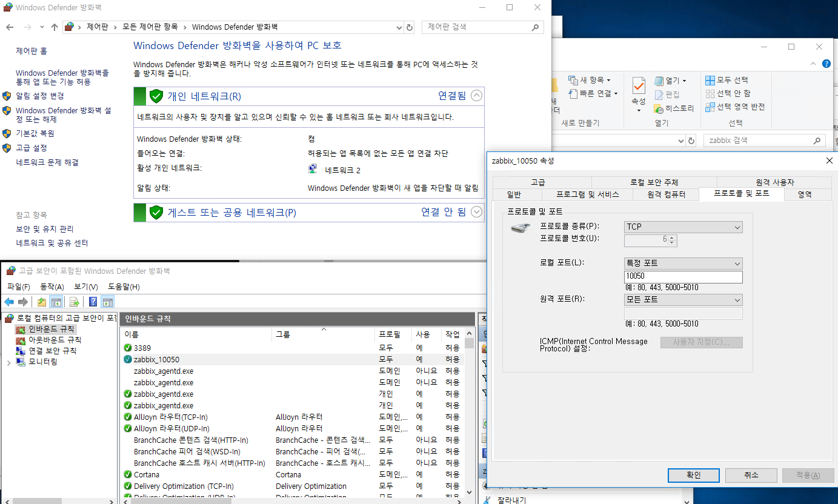Switch to the 영역 tab
The width and height of the screenshot is (838, 504).
(x=805, y=194)
